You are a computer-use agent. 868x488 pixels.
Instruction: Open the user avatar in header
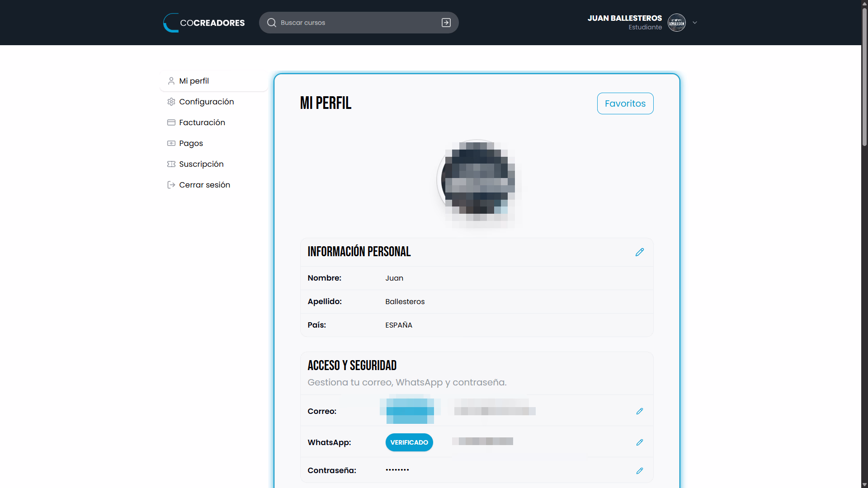677,23
